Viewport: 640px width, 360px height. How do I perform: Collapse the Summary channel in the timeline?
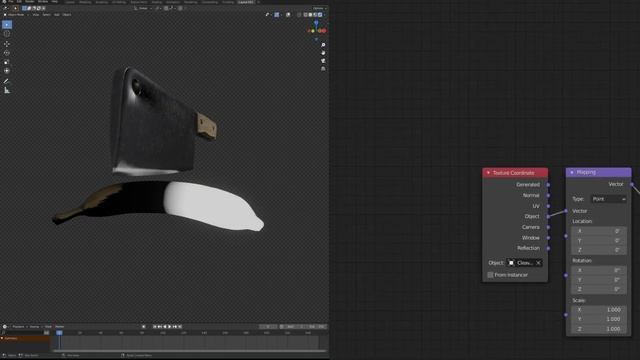coord(2,338)
